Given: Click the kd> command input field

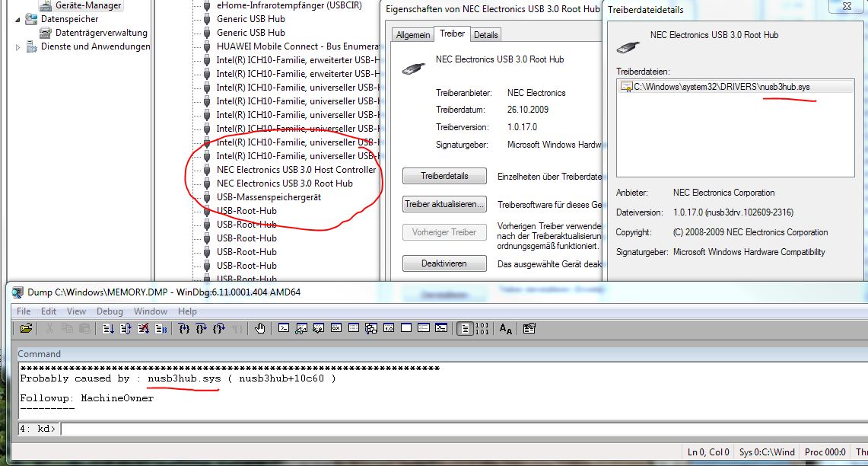Looking at the screenshot, I should 464,429.
